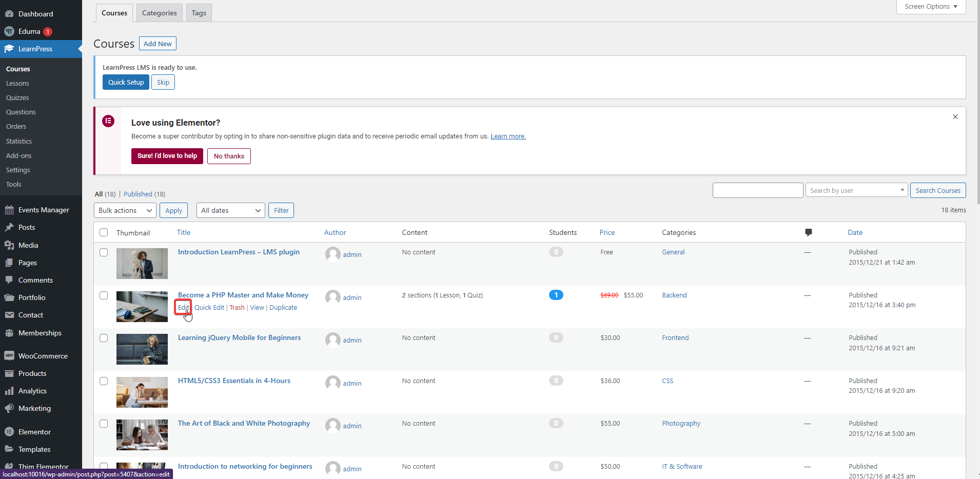Click Memberships group icon

9,333
